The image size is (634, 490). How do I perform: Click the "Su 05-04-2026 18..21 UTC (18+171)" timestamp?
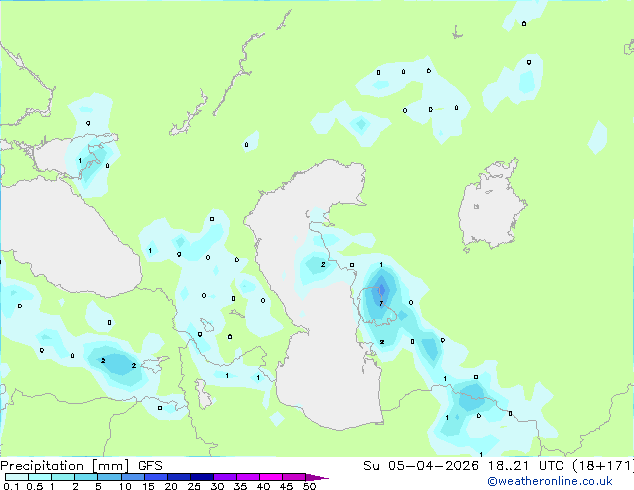[498, 466]
